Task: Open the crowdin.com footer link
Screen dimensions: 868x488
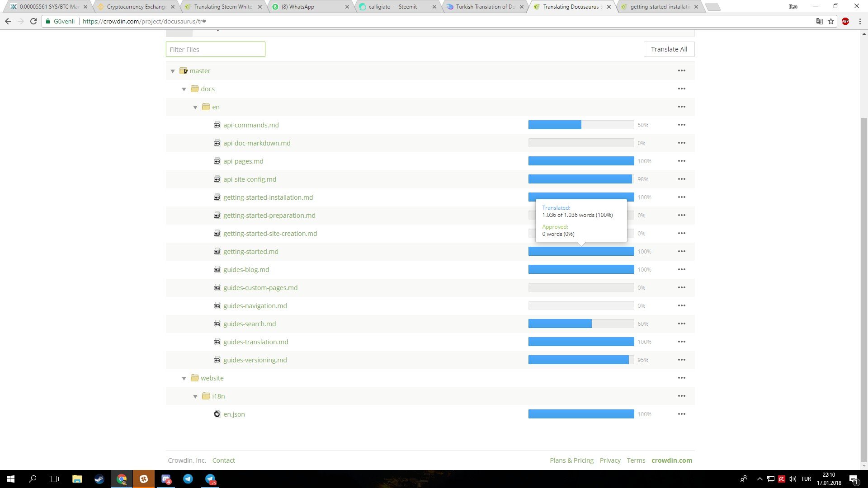Action: (671, 460)
